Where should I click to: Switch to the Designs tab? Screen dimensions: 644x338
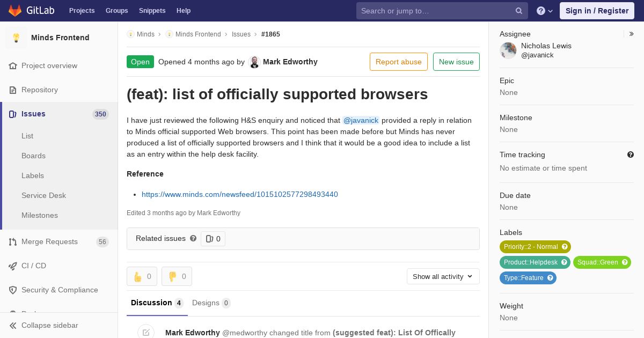tap(211, 303)
